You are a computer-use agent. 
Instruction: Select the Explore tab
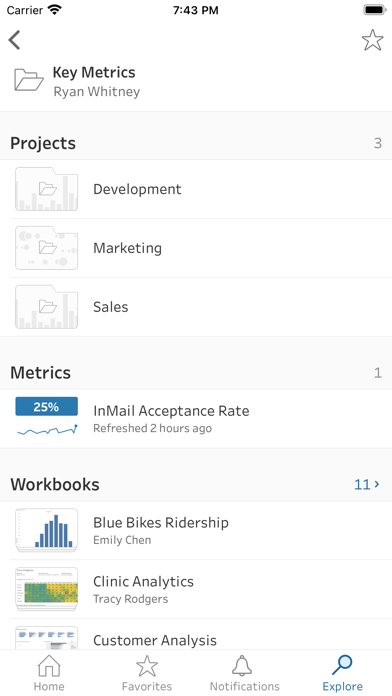click(x=342, y=673)
